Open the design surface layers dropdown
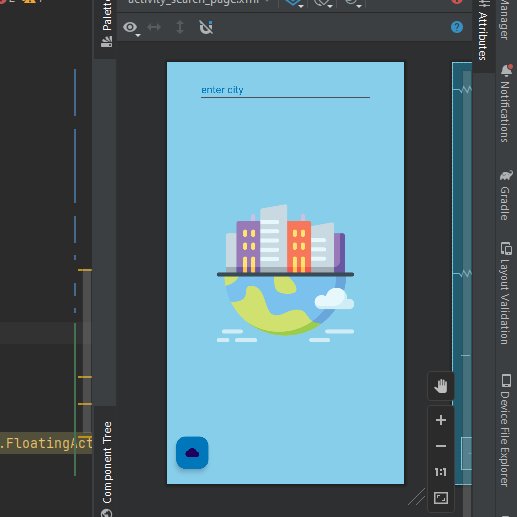The image size is (517, 517). point(295,3)
